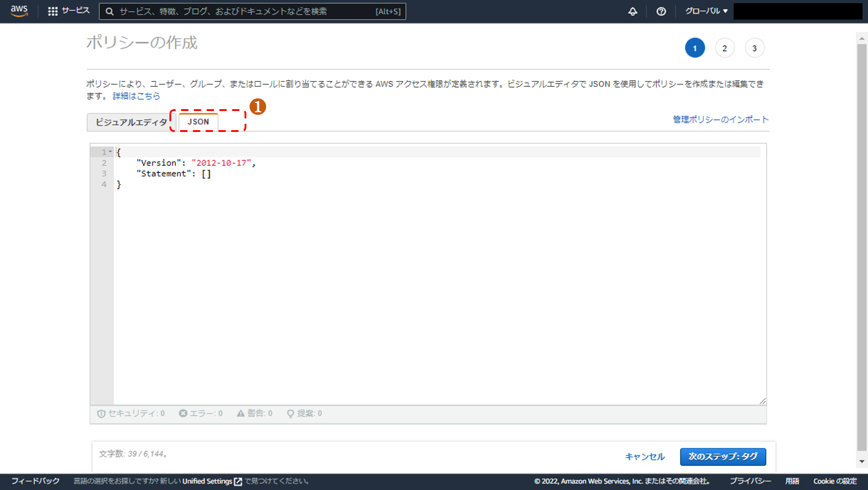Image resolution: width=868 pixels, height=490 pixels.
Task: Click the error count X icon
Action: pos(183,413)
